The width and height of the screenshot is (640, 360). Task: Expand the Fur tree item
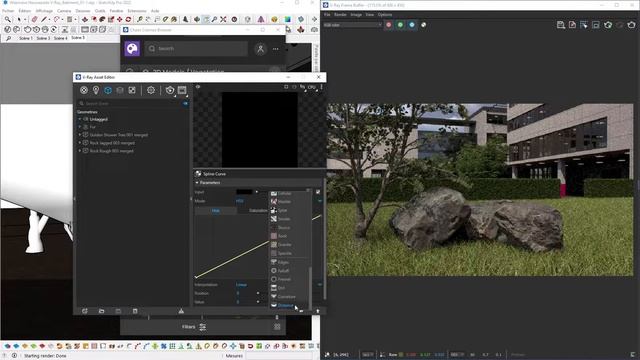coord(80,127)
